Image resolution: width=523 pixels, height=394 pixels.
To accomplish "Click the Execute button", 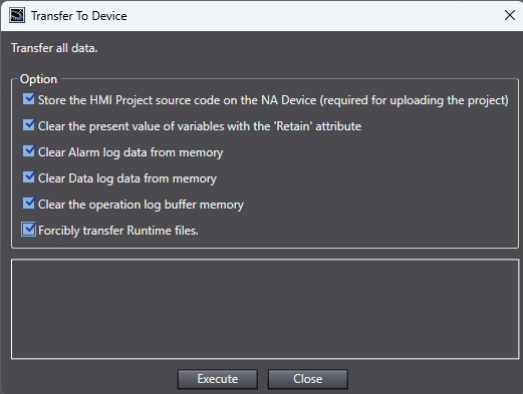I will click(x=217, y=379).
